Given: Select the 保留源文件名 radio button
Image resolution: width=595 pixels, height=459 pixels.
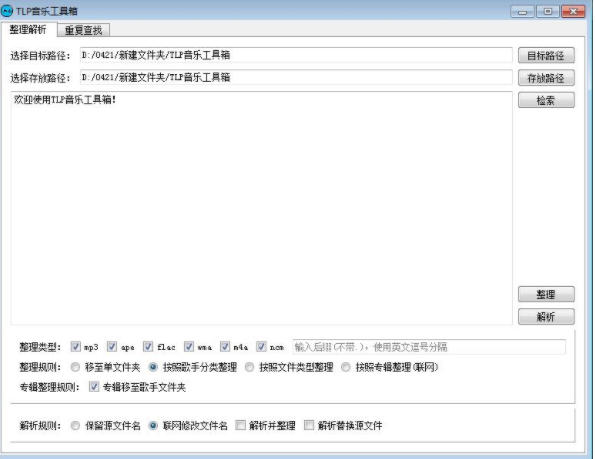Looking at the screenshot, I should 76,426.
